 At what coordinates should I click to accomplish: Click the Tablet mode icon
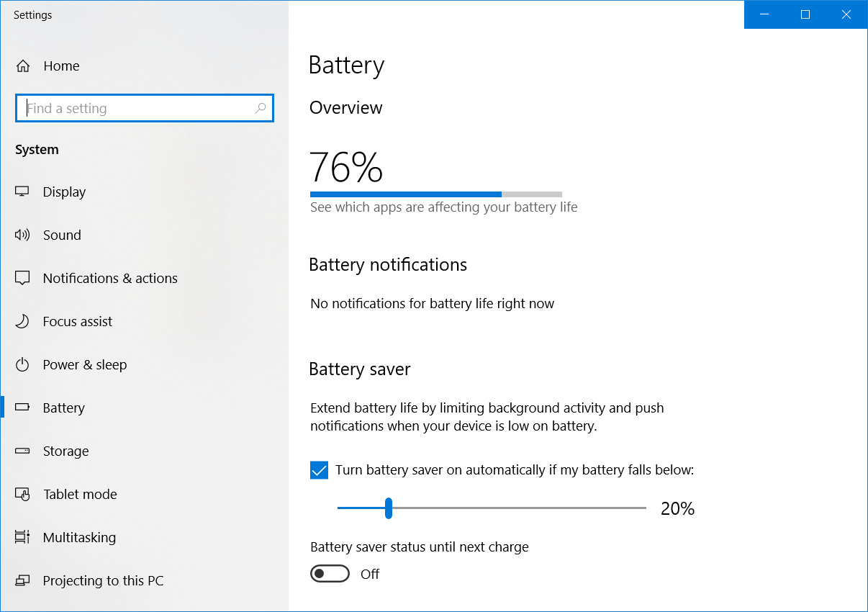22,495
